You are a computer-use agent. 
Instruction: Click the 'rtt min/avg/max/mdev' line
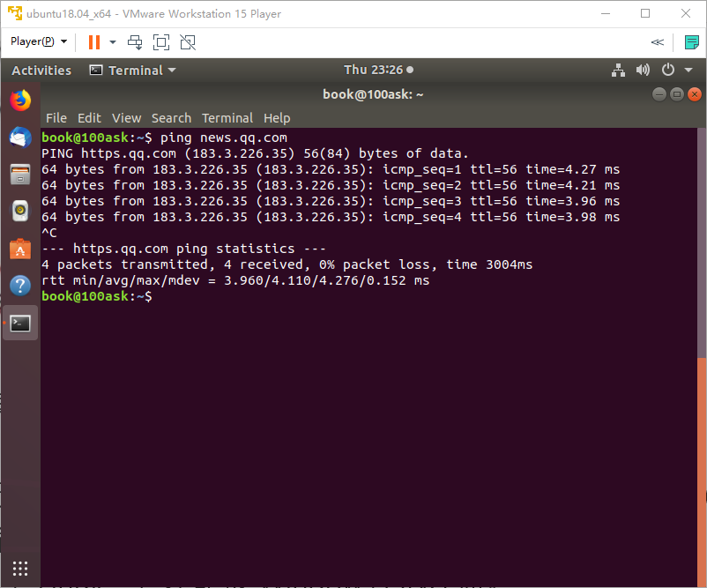click(235, 280)
